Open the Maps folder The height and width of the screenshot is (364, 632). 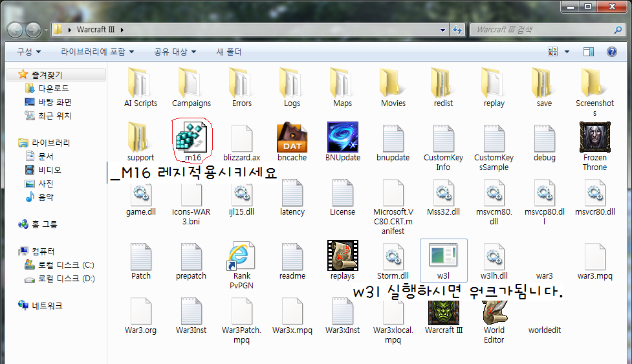pos(342,83)
